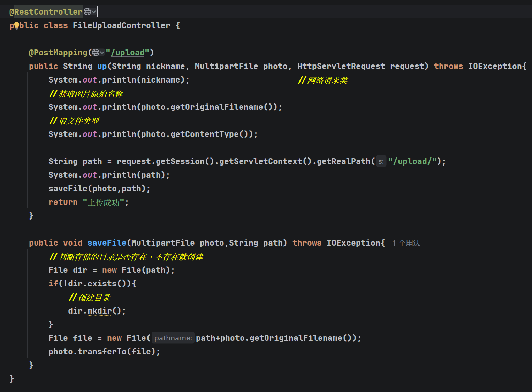The height and width of the screenshot is (392, 532).
Task: Click the 's:' parameter hint in getRealPath
Action: pos(381,161)
